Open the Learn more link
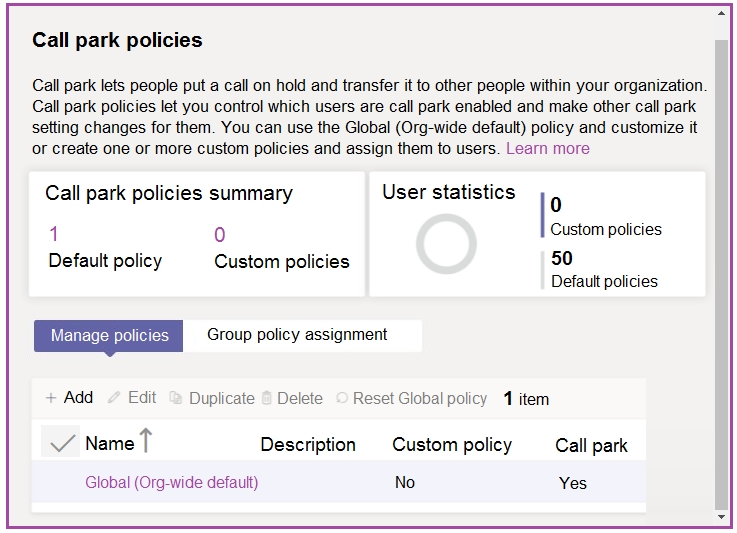 (547, 148)
